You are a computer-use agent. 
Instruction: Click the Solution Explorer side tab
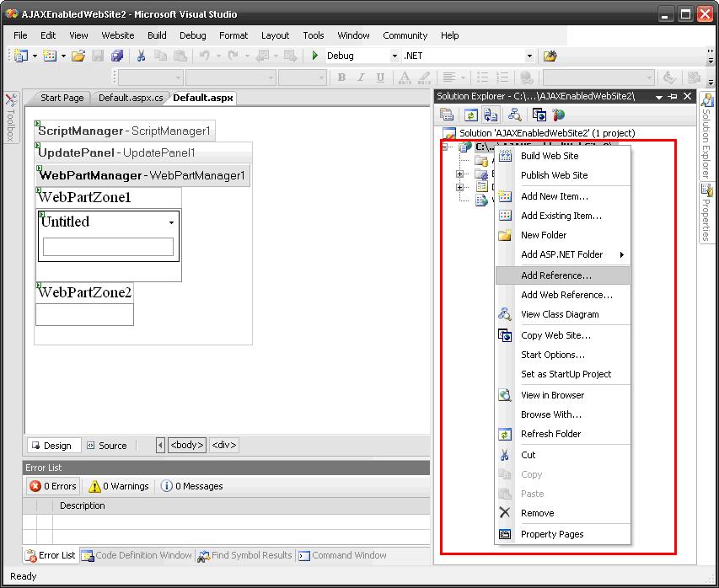pos(706,136)
